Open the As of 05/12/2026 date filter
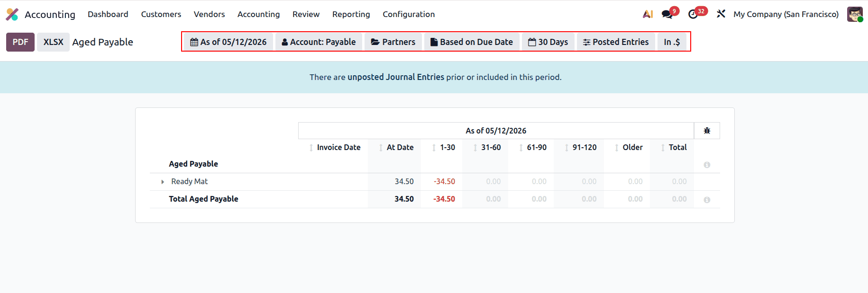This screenshot has height=293, width=868. click(x=228, y=42)
